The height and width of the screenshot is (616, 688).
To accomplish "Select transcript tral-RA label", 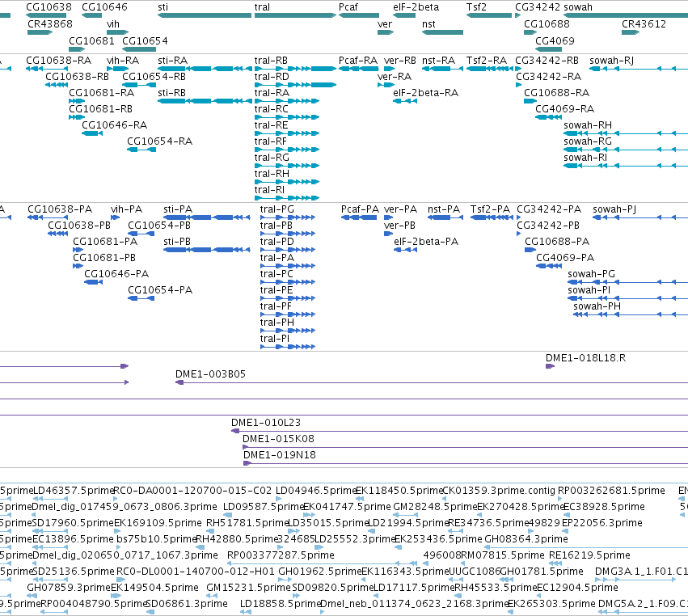I will [x=272, y=93].
